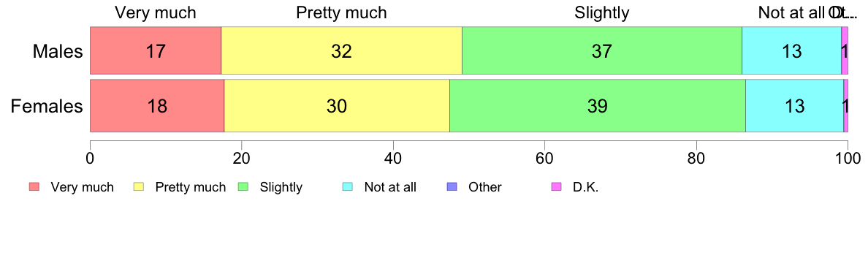Select the Females red segment labeled 18
868x269 pixels.
click(x=157, y=106)
